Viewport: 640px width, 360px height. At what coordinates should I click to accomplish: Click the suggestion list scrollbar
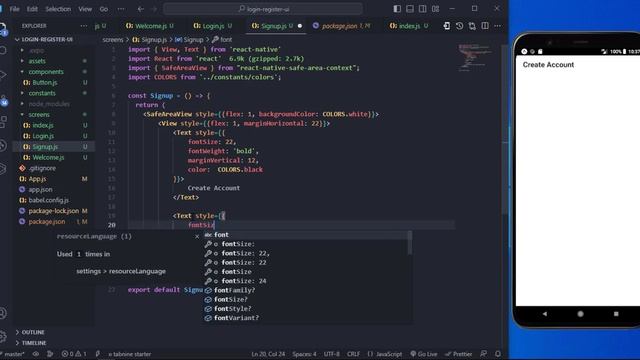(x=409, y=242)
